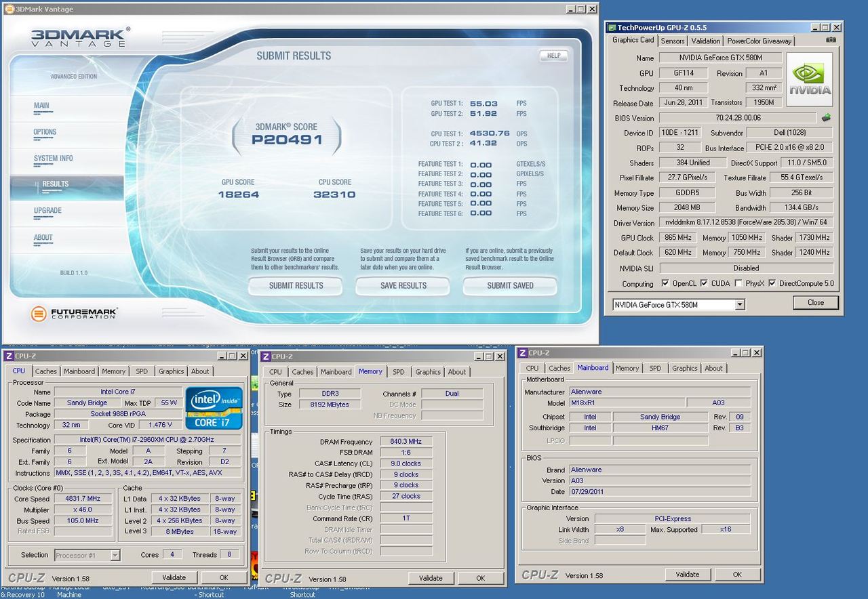Click the GPU-Z title bar icon
Screen dimensions: 868x599
(x=612, y=28)
